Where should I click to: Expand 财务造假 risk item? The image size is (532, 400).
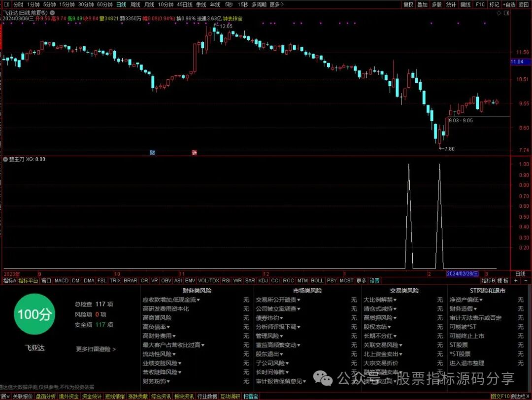[x=463, y=309]
